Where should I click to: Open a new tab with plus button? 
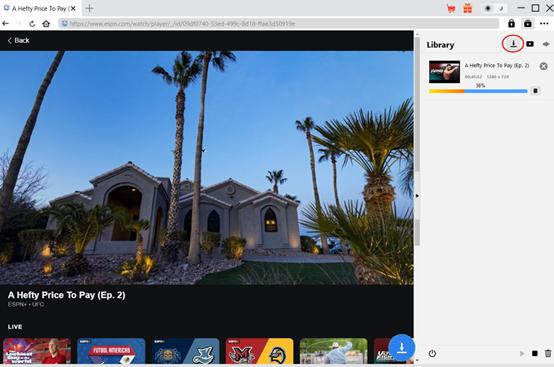[89, 8]
